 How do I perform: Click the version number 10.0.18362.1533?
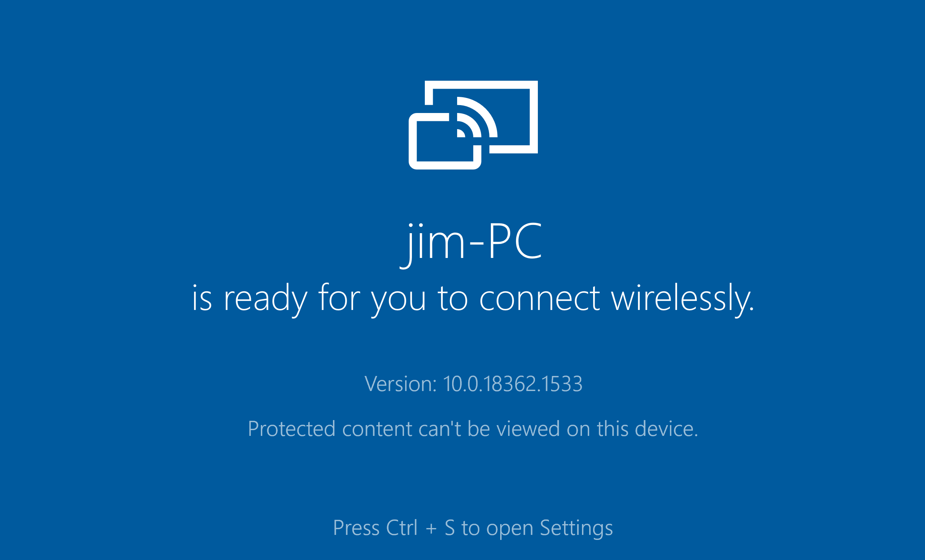point(512,384)
